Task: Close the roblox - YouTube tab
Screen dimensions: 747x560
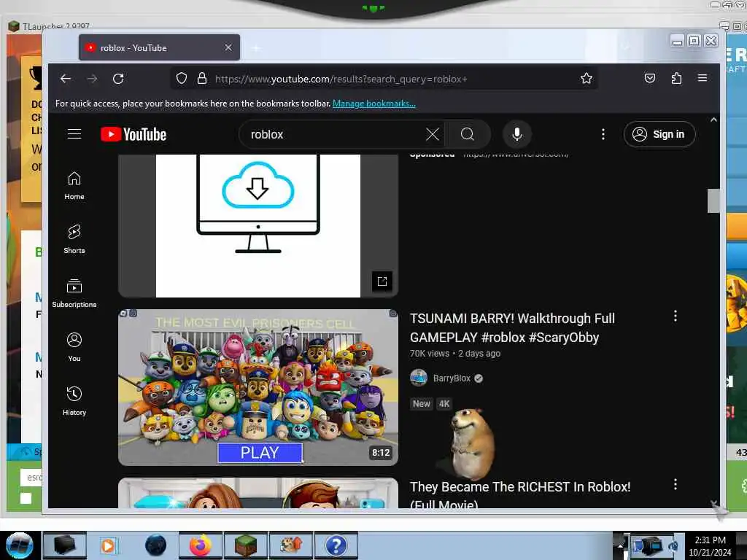Action: click(x=228, y=47)
